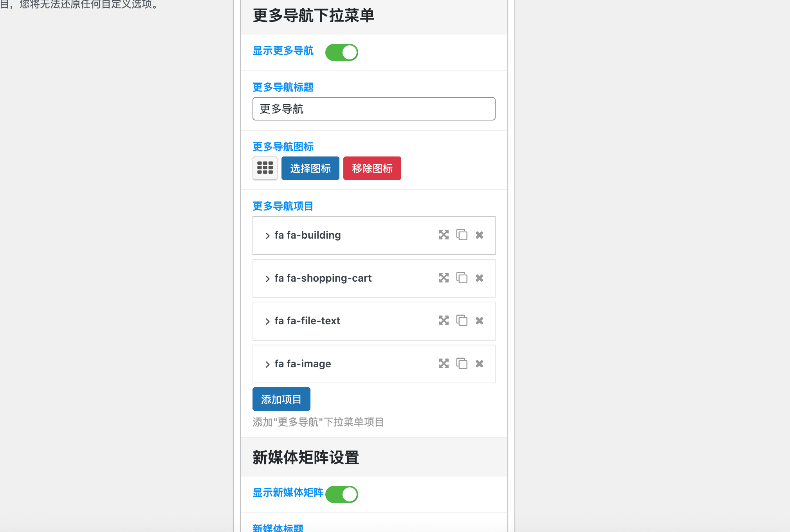Remove the fa fa-image item

(x=480, y=364)
